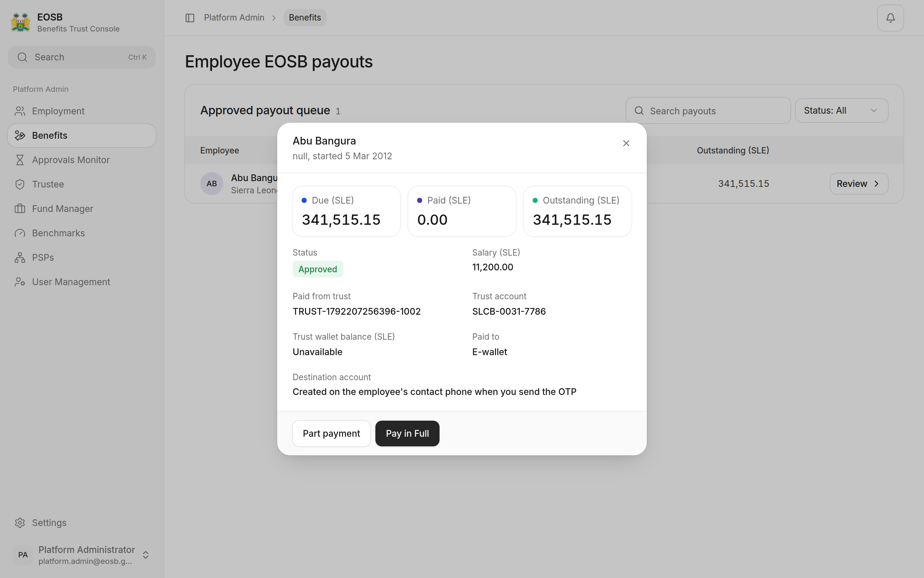Screen dimensions: 924x578
Task: Click trust ID TRUST-1792207256396-1002
Action: click(357, 311)
